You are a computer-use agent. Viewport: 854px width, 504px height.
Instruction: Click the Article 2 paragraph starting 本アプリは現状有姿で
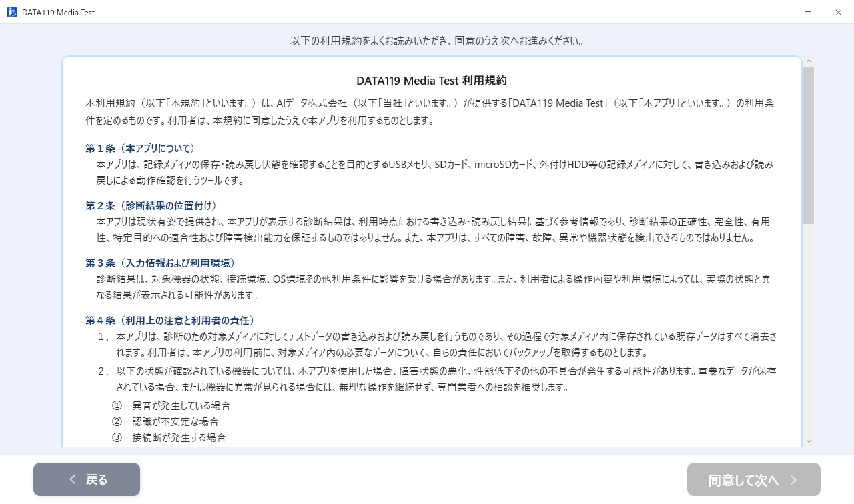click(x=434, y=229)
